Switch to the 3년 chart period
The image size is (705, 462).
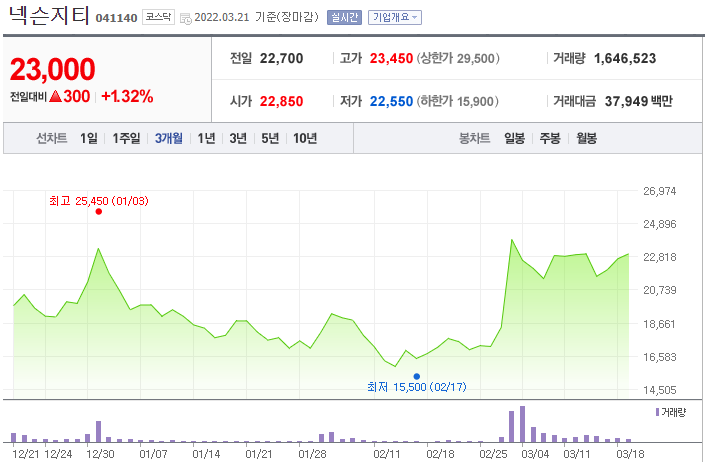tap(238, 138)
